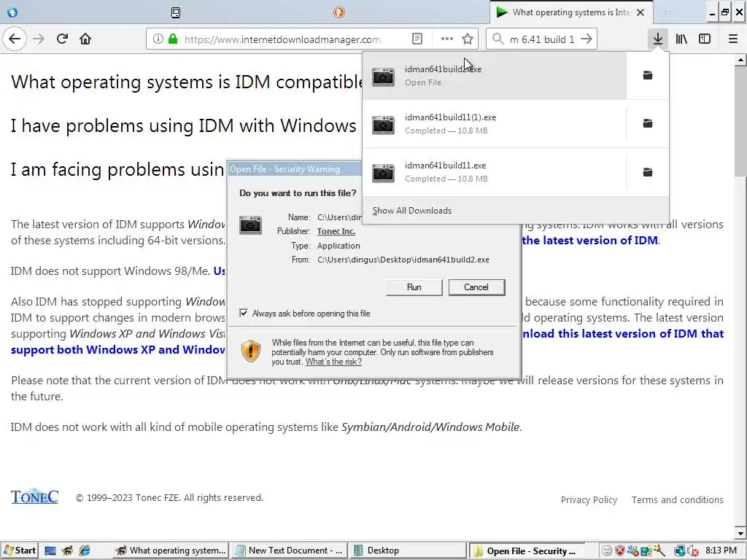Cancel the Security Warning dialog
This screenshot has height=560, width=747.
pos(476,287)
